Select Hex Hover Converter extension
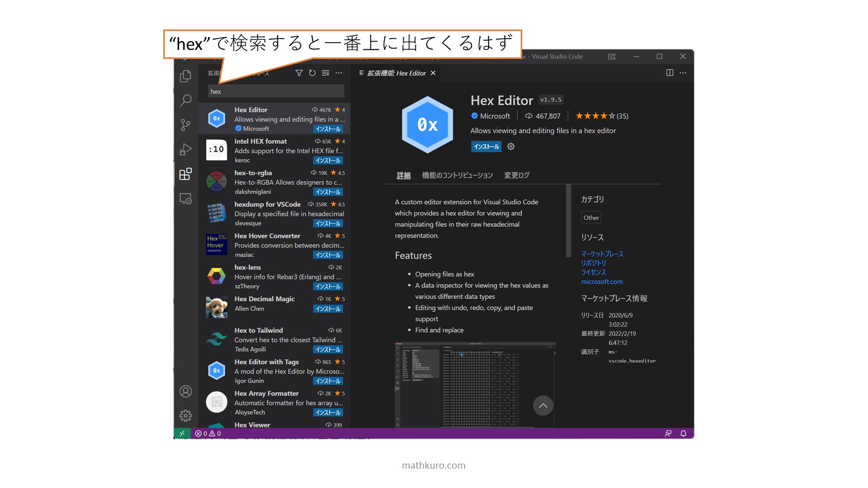868x488 pixels. (x=274, y=245)
